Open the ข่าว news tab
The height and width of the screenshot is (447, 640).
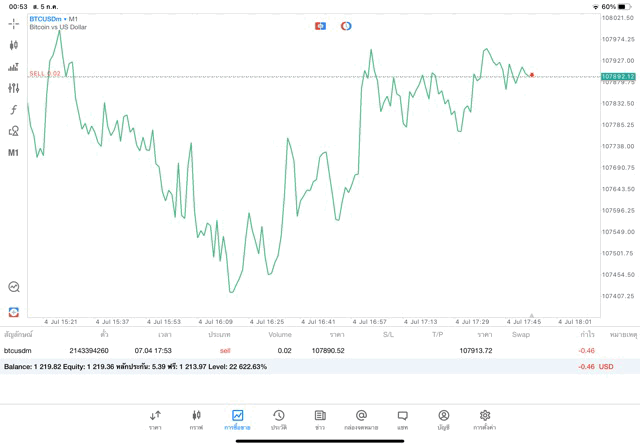(319, 419)
